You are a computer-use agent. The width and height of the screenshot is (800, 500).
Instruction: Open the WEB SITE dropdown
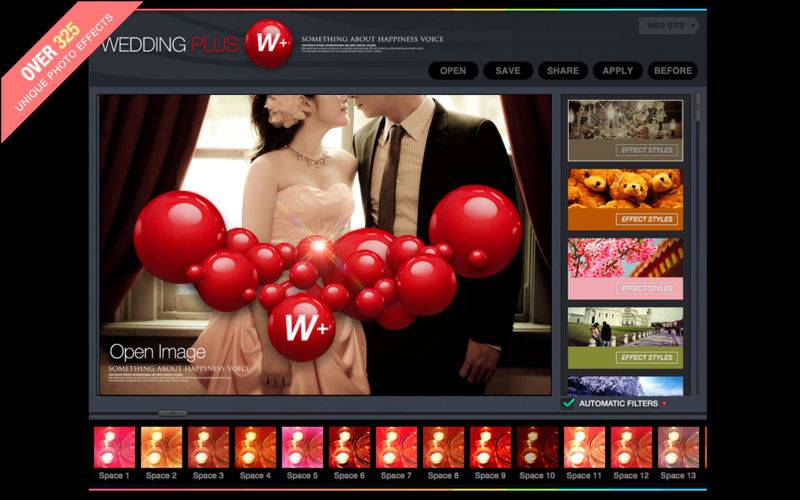[668, 26]
